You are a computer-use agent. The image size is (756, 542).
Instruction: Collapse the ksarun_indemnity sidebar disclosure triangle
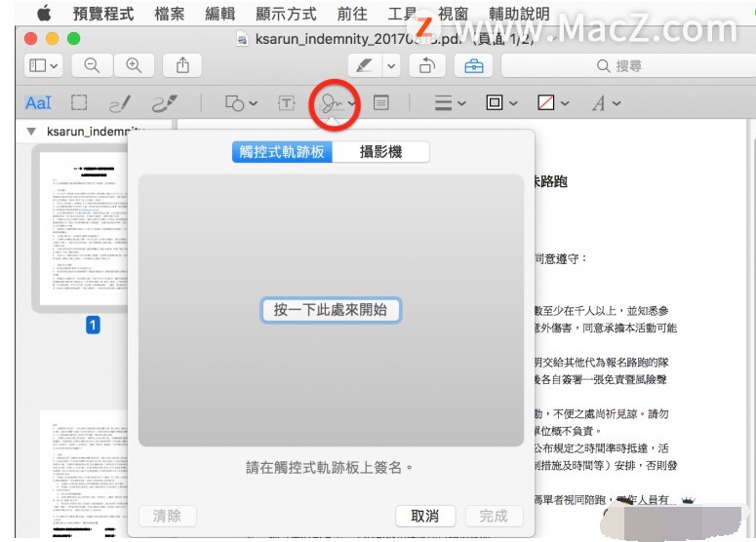point(31,131)
